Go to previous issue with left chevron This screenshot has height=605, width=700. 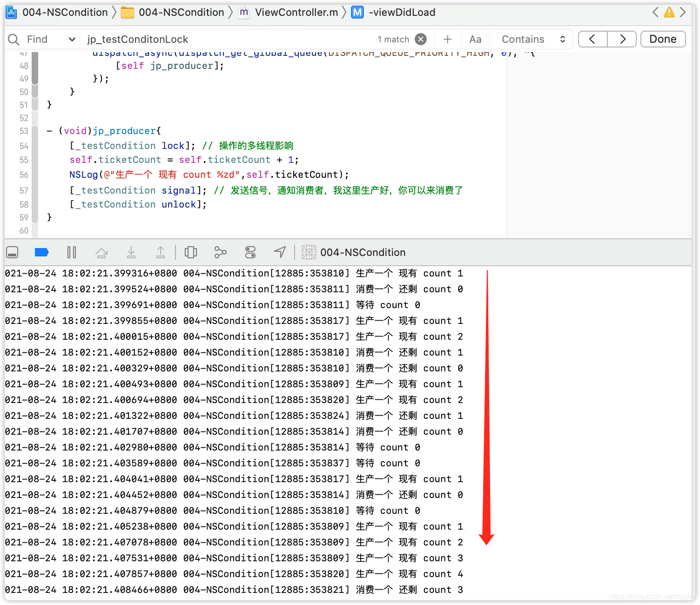[655, 13]
